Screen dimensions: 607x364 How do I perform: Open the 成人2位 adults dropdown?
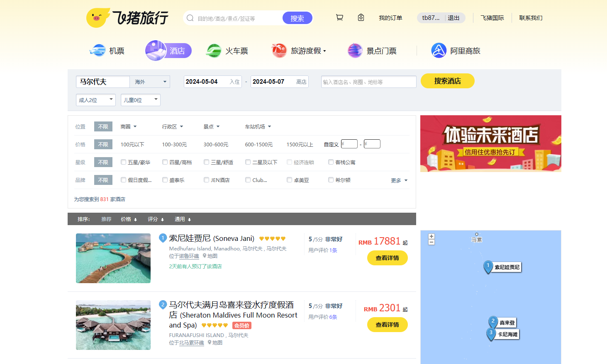96,100
